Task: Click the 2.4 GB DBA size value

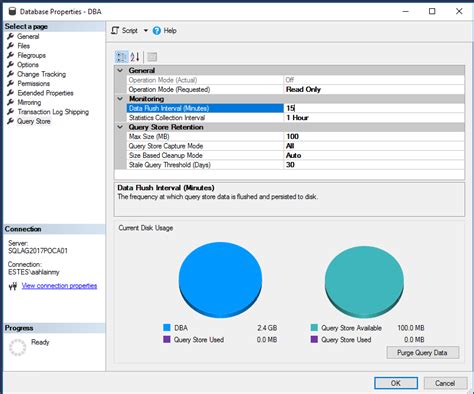Action: [x=267, y=328]
